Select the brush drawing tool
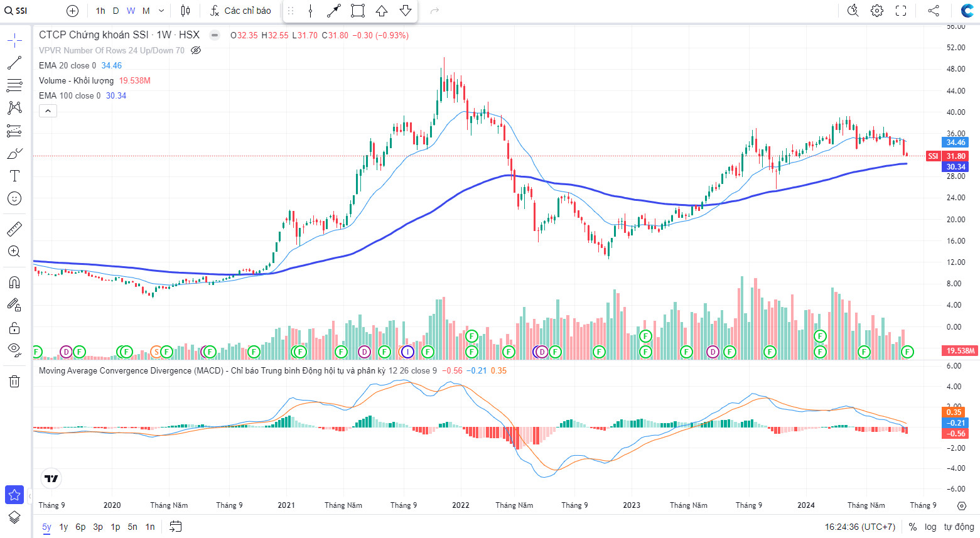This screenshot has height=538, width=980. click(x=14, y=153)
